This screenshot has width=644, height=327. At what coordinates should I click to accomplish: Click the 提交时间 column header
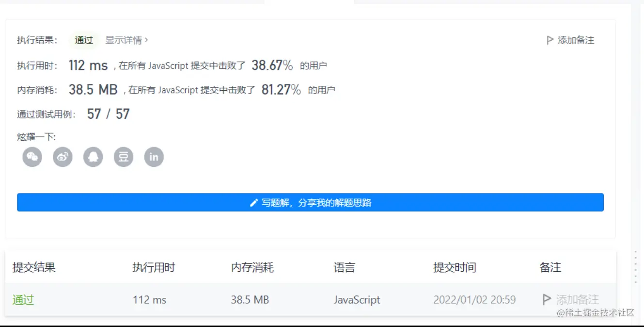(x=455, y=267)
